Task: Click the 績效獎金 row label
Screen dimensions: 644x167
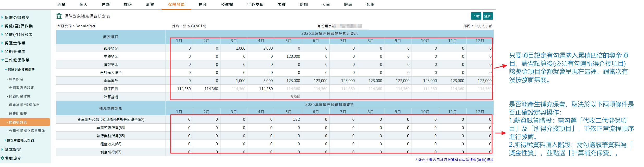Action: [111, 65]
